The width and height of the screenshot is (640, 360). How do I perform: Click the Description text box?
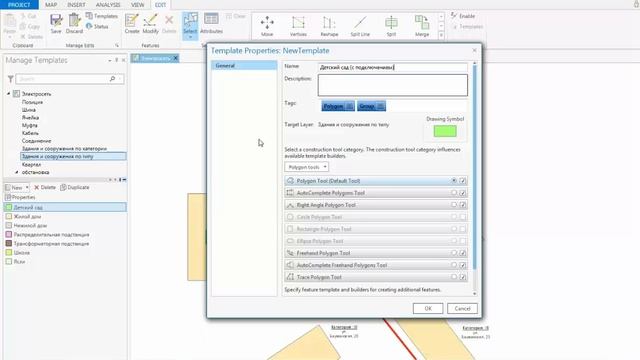click(x=393, y=85)
